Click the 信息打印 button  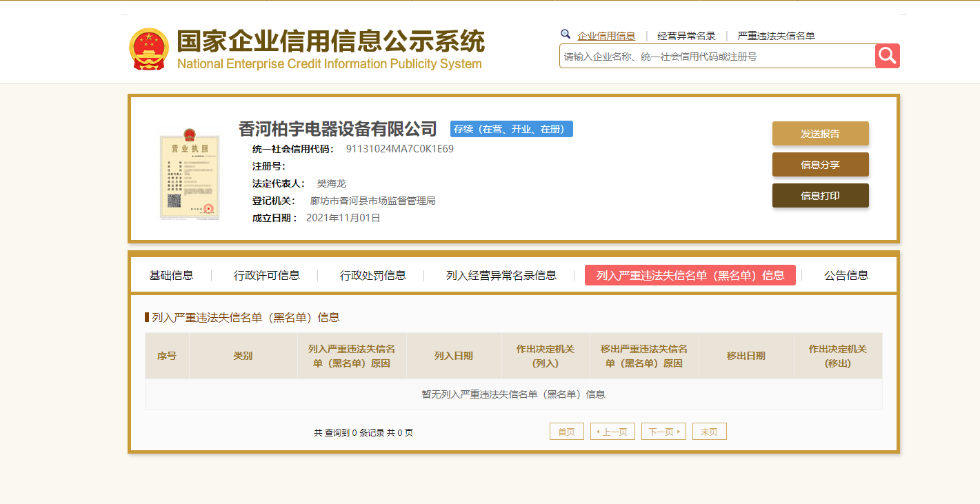(820, 196)
